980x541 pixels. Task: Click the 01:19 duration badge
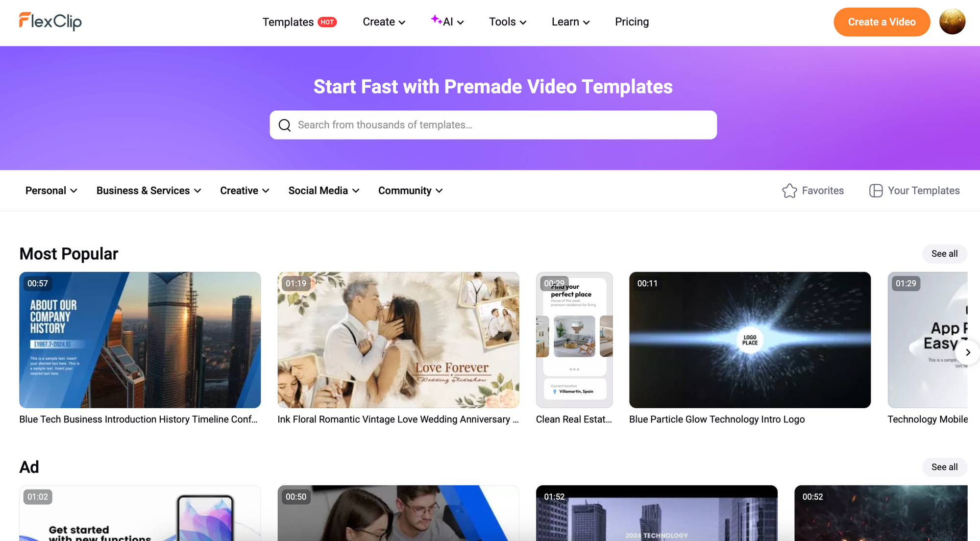coord(296,284)
